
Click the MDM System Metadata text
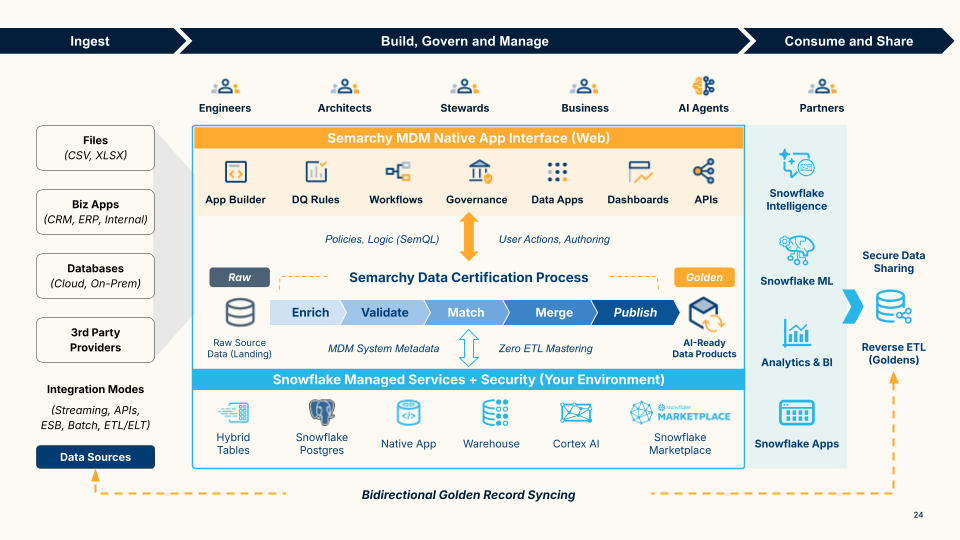383,348
